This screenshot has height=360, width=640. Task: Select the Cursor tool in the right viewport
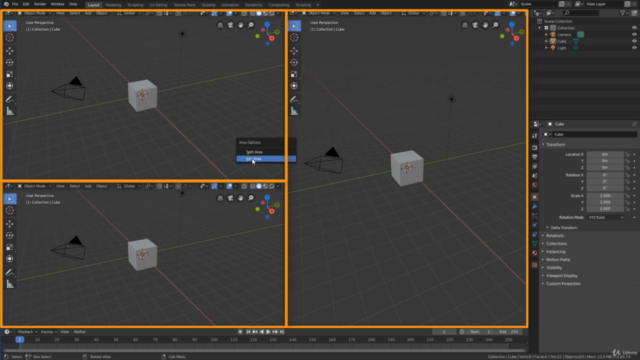coord(294,38)
